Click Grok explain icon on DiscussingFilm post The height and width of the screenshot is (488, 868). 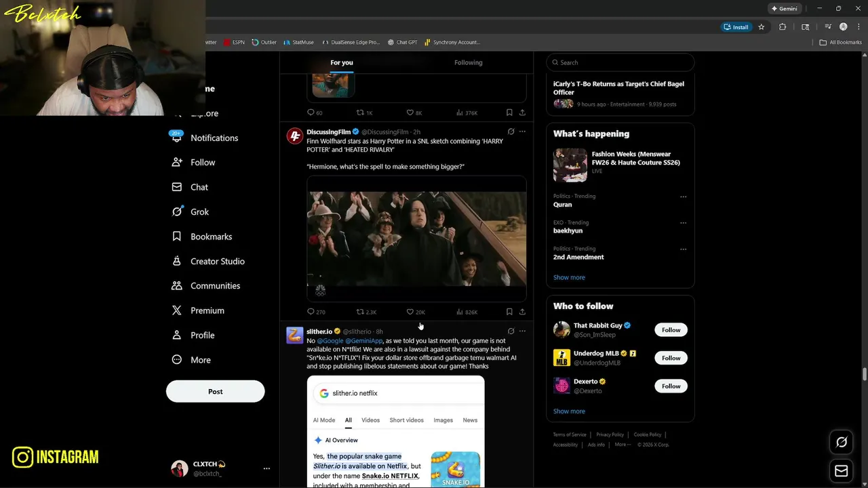click(511, 131)
